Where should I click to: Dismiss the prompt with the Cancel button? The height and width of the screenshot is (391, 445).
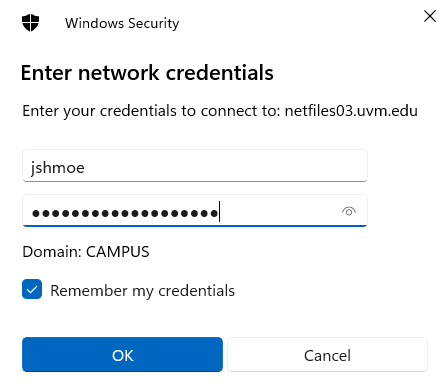click(x=327, y=354)
